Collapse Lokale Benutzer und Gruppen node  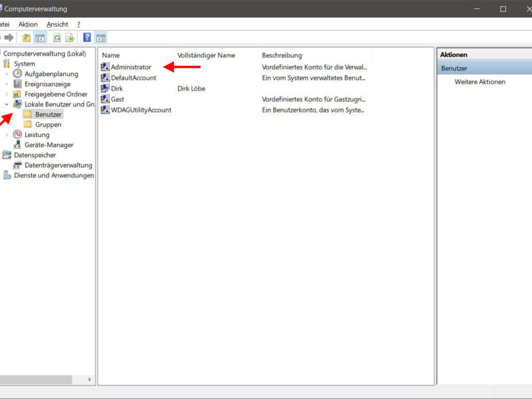(7, 105)
